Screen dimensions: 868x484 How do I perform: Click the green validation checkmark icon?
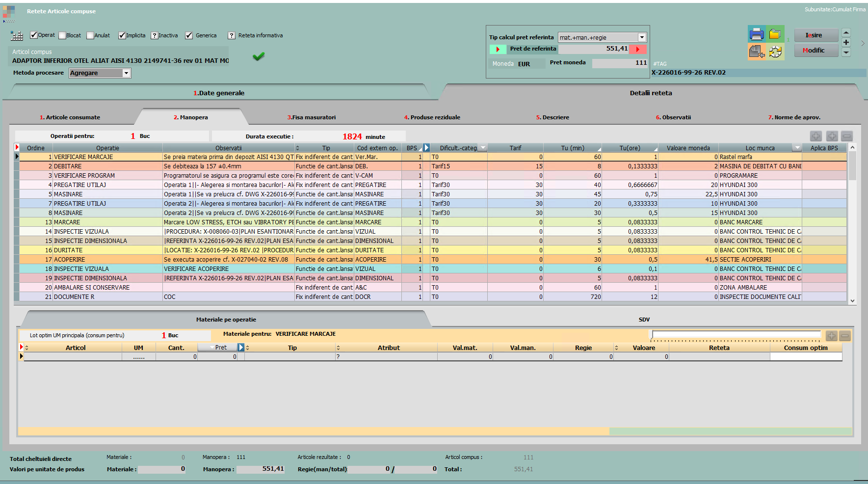click(x=259, y=56)
